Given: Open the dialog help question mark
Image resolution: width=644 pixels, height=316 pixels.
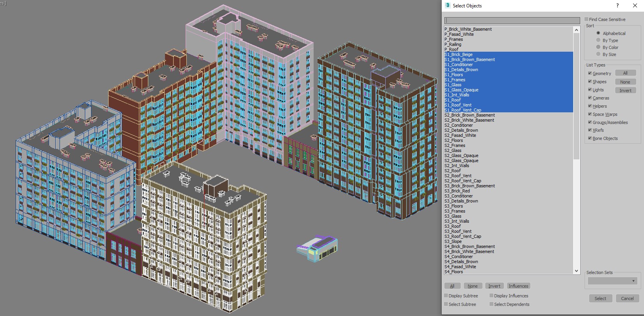Looking at the screenshot, I should tap(617, 5).
